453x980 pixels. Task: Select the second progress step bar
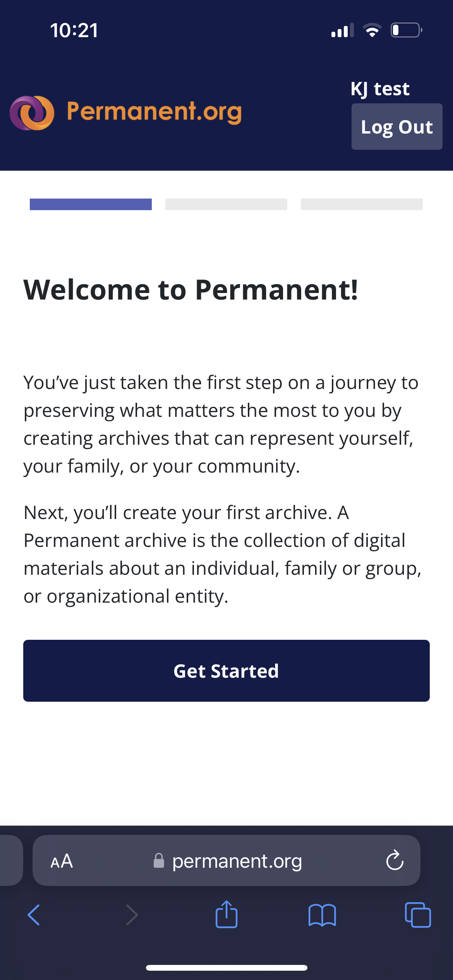pos(226,204)
